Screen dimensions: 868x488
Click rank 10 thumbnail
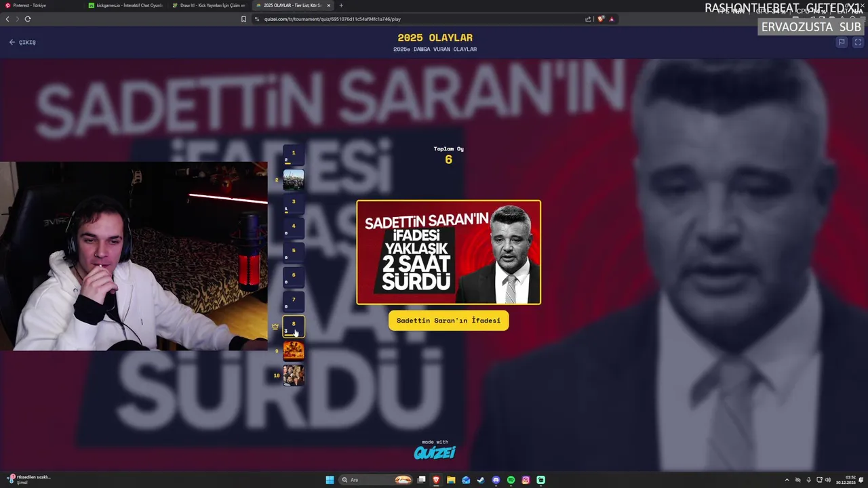click(294, 375)
